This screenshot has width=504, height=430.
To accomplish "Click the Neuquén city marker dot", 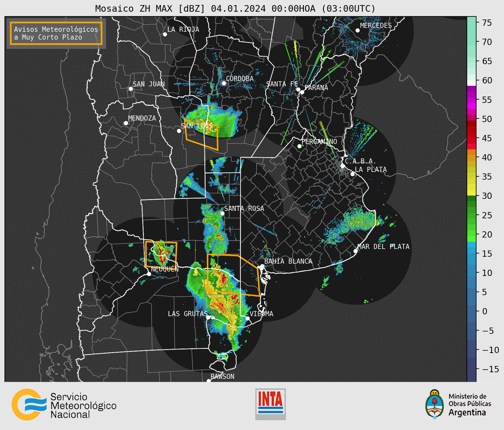I will 149,274.
